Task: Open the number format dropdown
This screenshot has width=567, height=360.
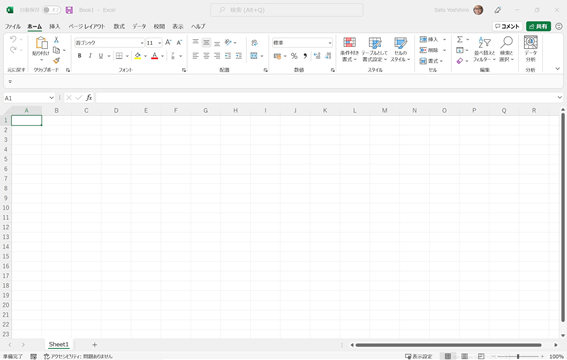Action: coord(330,43)
